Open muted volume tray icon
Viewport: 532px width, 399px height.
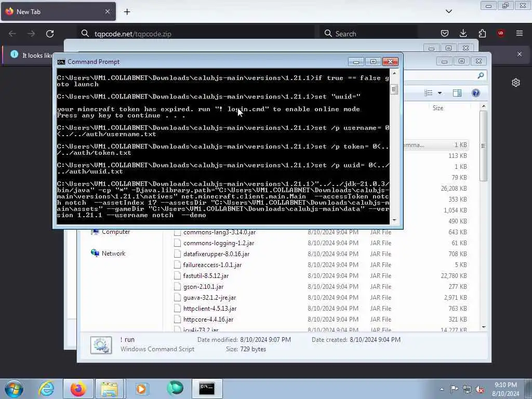(x=480, y=390)
